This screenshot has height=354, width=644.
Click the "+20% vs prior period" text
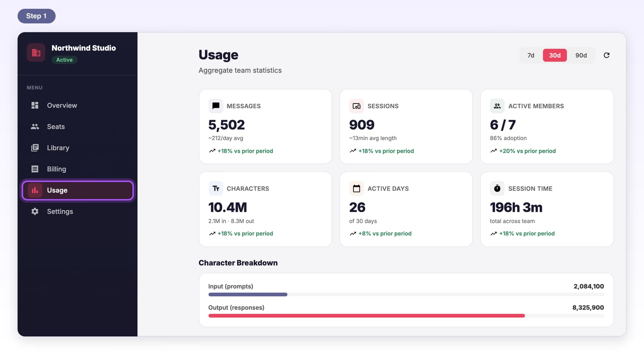pyautogui.click(x=527, y=151)
